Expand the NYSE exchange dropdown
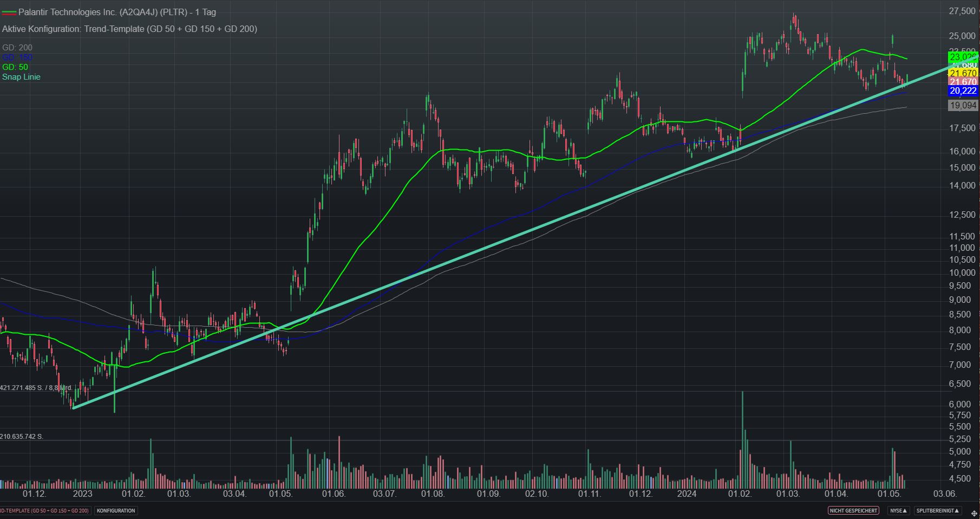 click(x=899, y=511)
